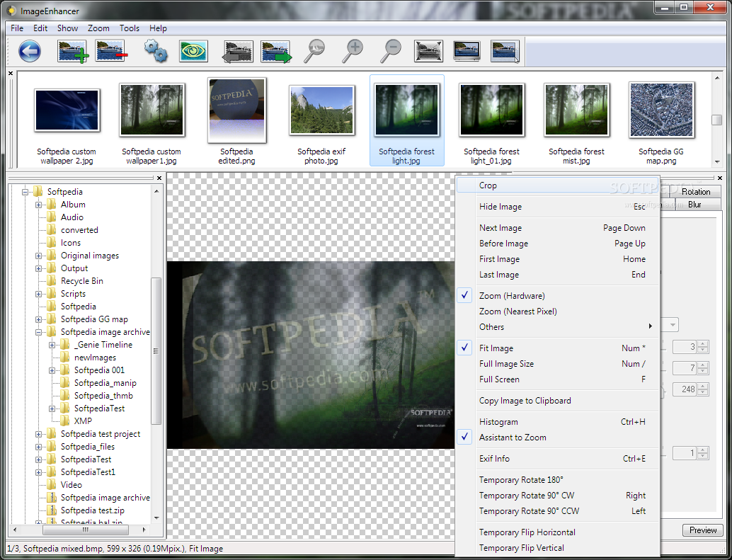Select Full Screen in the context menu
Image resolution: width=732 pixels, height=560 pixels.
557,379
